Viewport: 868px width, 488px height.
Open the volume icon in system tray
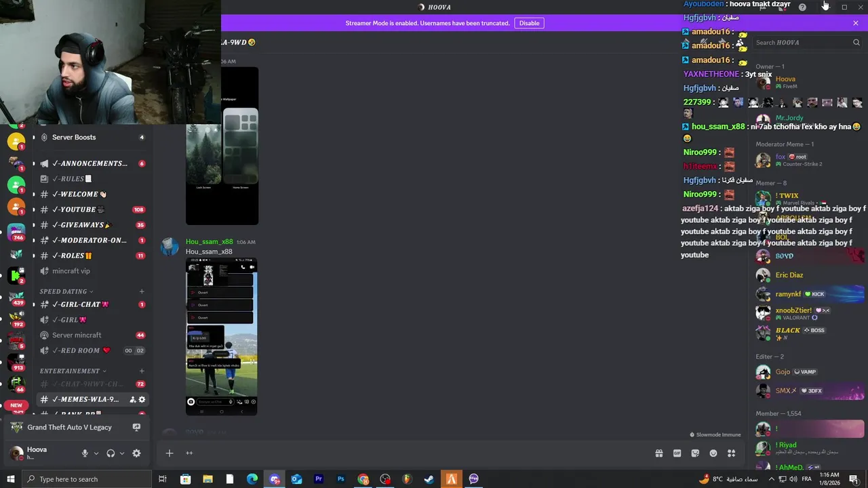point(793,479)
